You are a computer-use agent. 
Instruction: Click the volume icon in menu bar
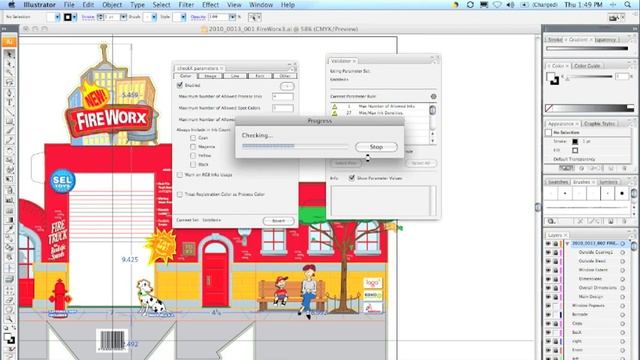tap(510, 5)
